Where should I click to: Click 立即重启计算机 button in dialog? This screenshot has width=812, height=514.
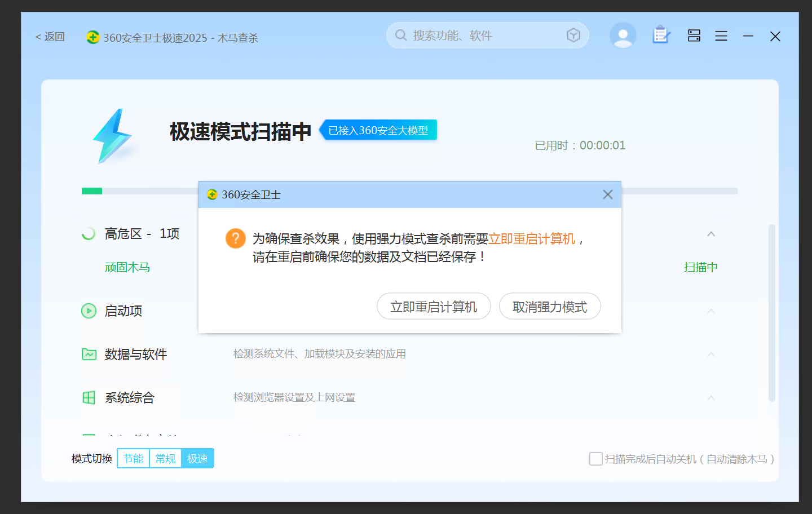point(434,307)
